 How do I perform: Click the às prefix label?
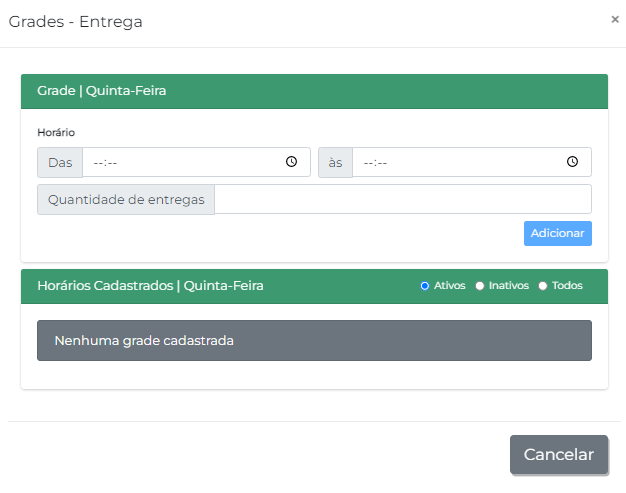[x=335, y=162]
